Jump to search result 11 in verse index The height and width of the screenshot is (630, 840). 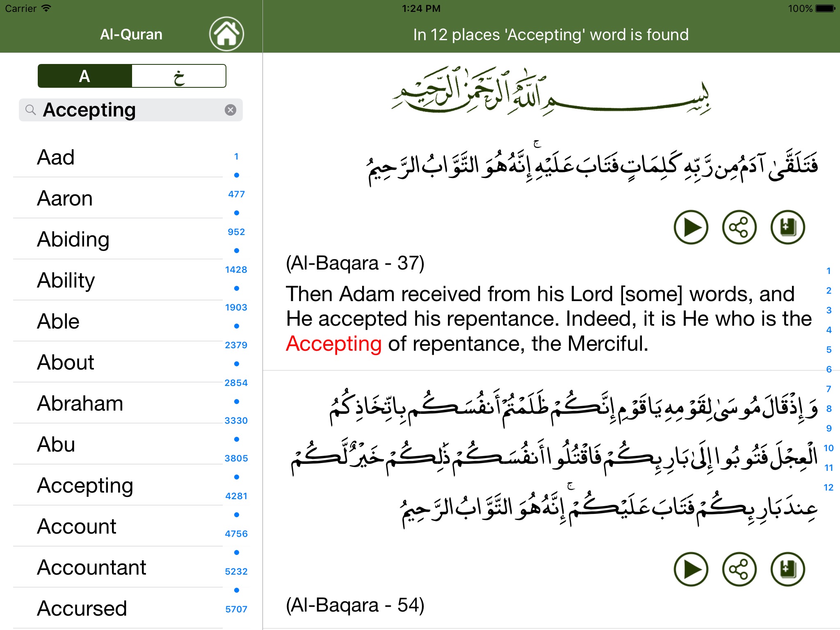point(829,468)
